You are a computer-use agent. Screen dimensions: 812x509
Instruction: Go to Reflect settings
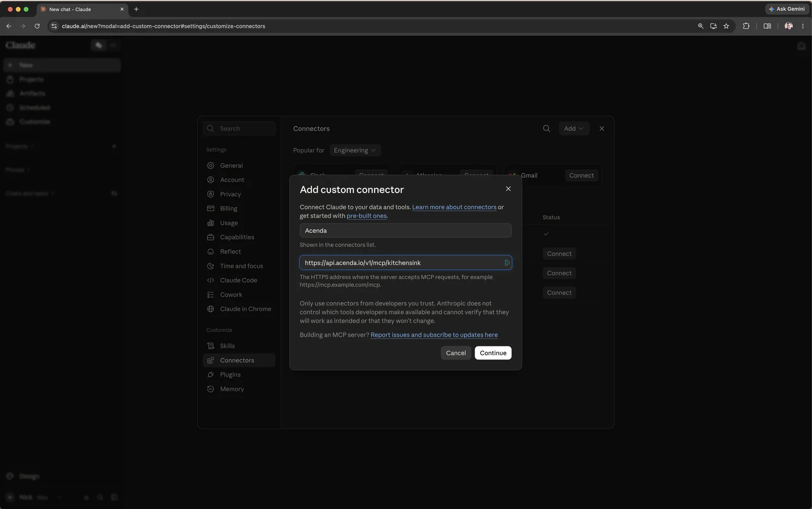239,251
